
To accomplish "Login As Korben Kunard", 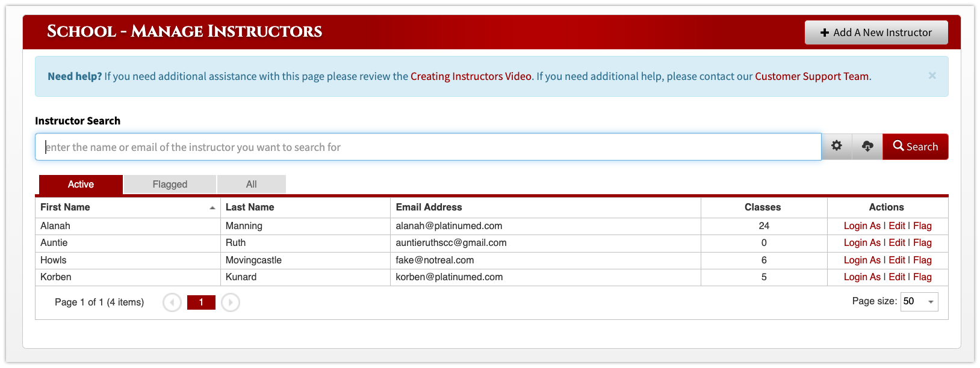I will [862, 277].
